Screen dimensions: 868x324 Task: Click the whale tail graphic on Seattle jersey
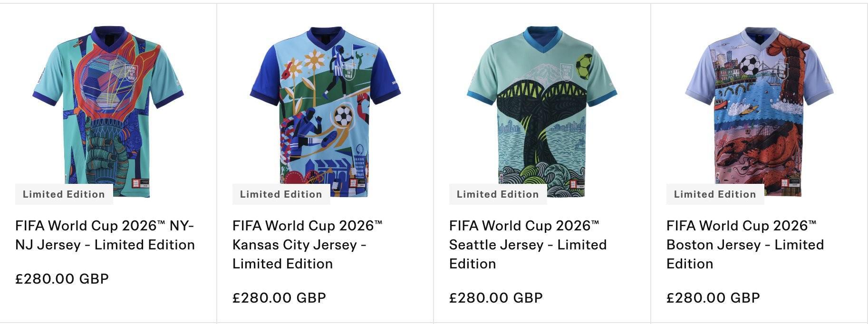pyautogui.click(x=542, y=119)
